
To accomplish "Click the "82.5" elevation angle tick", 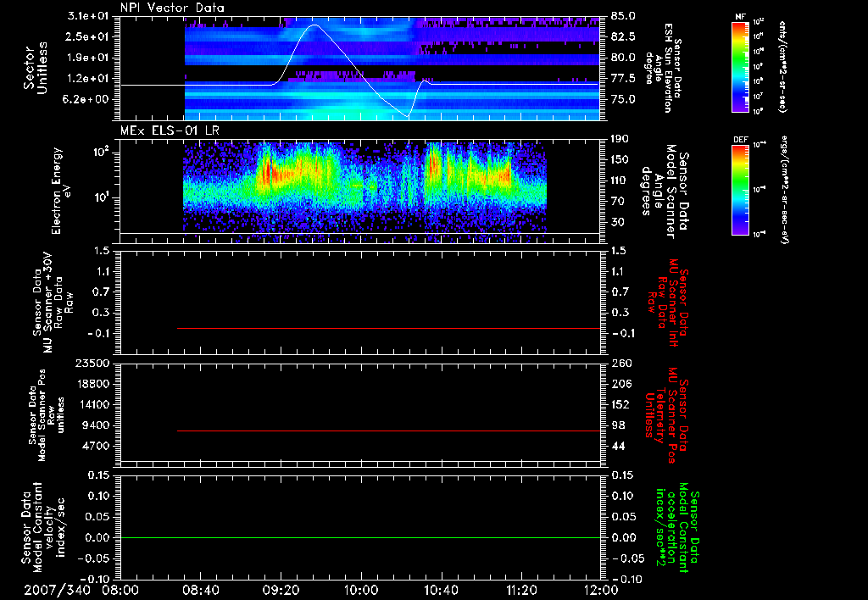I will tap(623, 36).
